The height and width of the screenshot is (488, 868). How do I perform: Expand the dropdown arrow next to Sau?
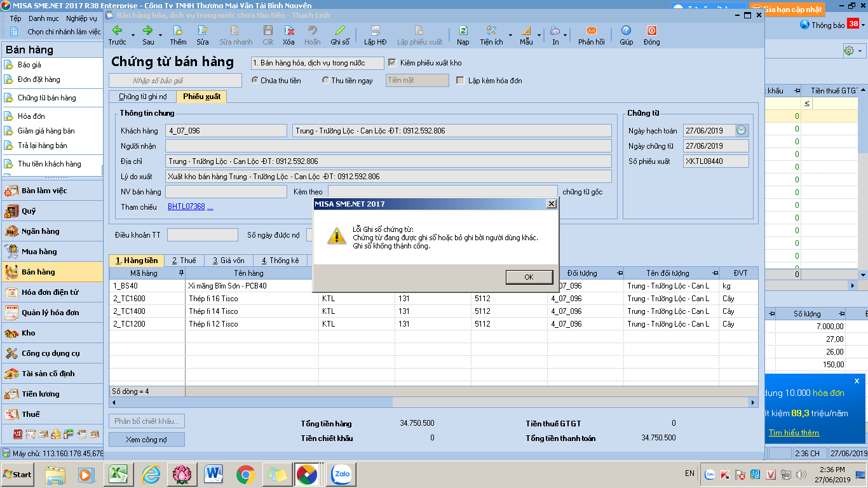click(160, 34)
